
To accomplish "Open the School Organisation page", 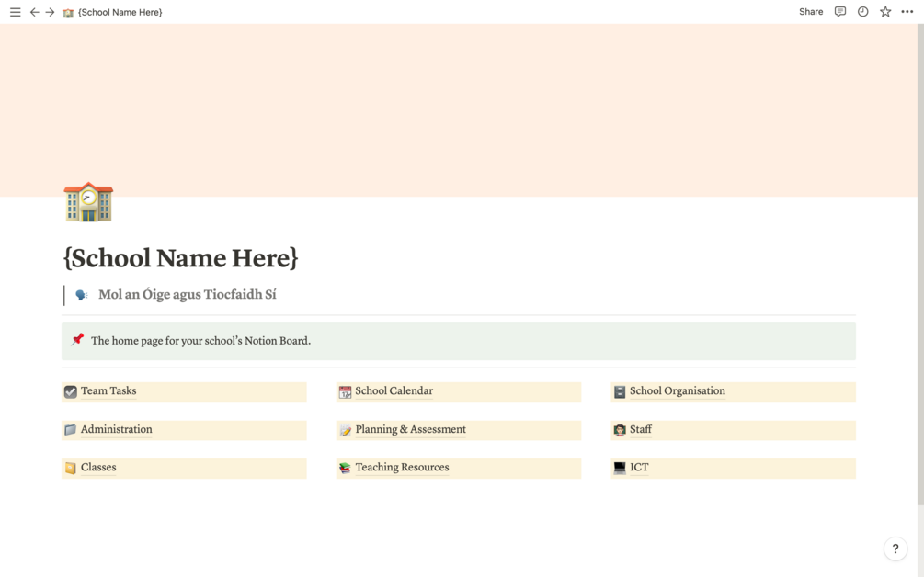I will coord(676,390).
